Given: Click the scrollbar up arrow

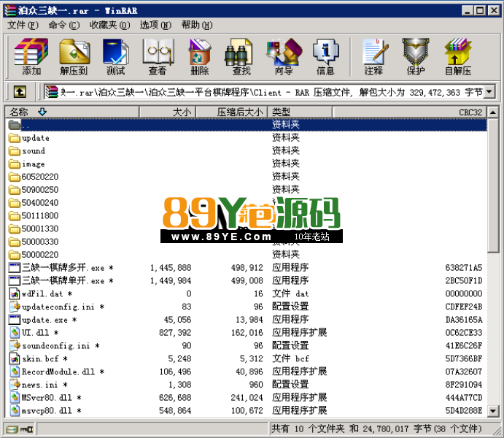Looking at the screenshot, I should (493, 112).
